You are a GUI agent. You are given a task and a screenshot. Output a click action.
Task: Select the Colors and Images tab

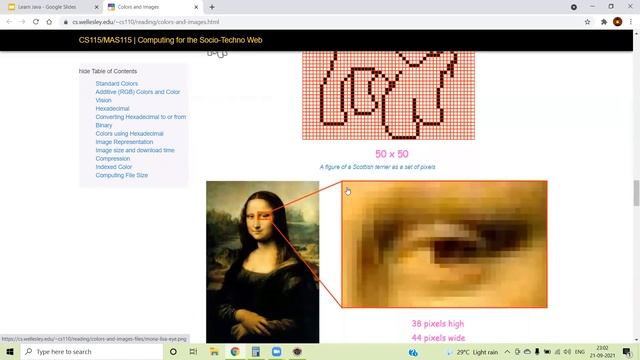click(138, 7)
